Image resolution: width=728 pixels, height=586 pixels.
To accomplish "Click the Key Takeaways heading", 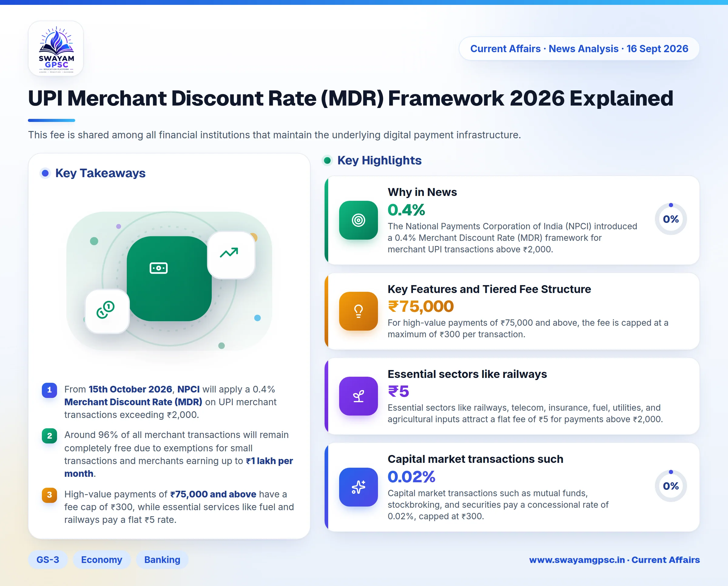I will click(100, 173).
